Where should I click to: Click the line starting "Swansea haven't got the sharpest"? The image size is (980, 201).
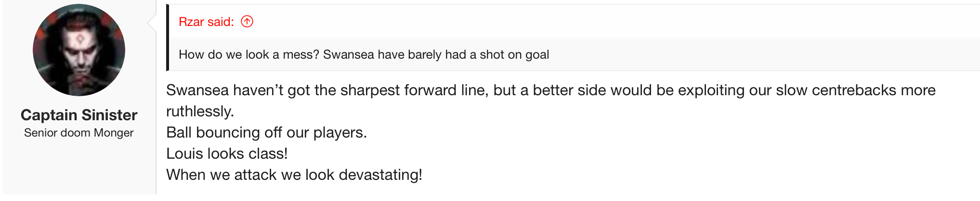(550, 90)
